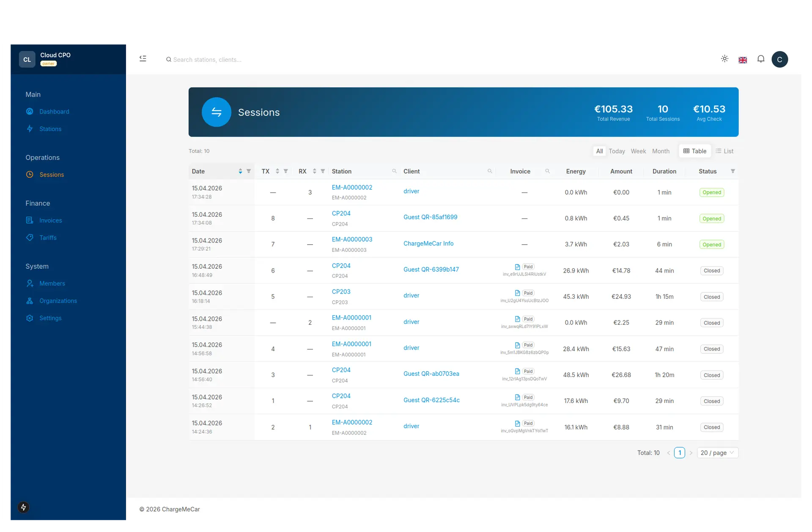Open the language selector UK flag
This screenshot has width=812, height=532.
pos(743,60)
